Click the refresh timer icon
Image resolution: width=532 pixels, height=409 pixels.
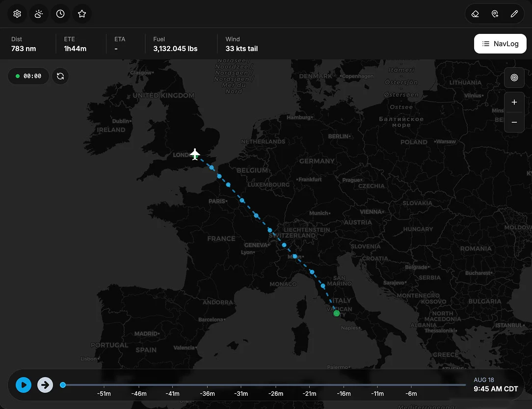tap(60, 76)
